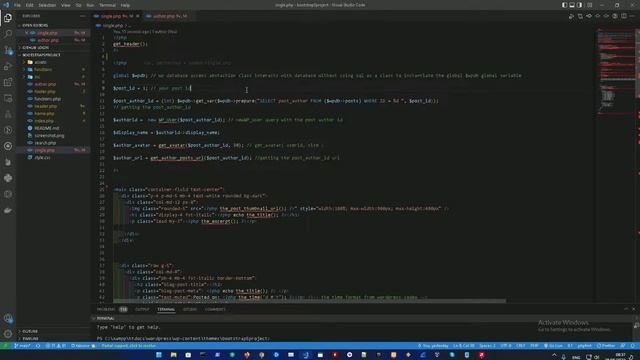Click the Spaces indentation setting in status bar
This screenshot has width=640, height=360.
coord(487,346)
